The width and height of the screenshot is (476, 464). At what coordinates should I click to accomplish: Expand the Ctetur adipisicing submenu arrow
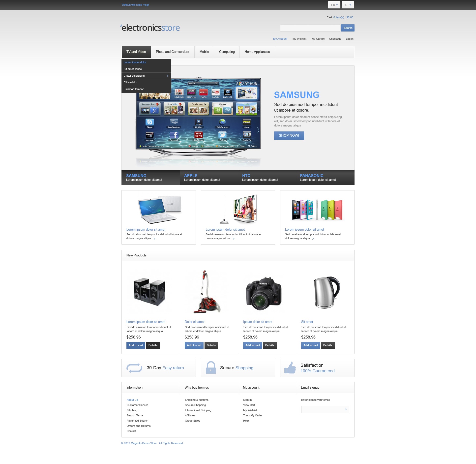(168, 76)
